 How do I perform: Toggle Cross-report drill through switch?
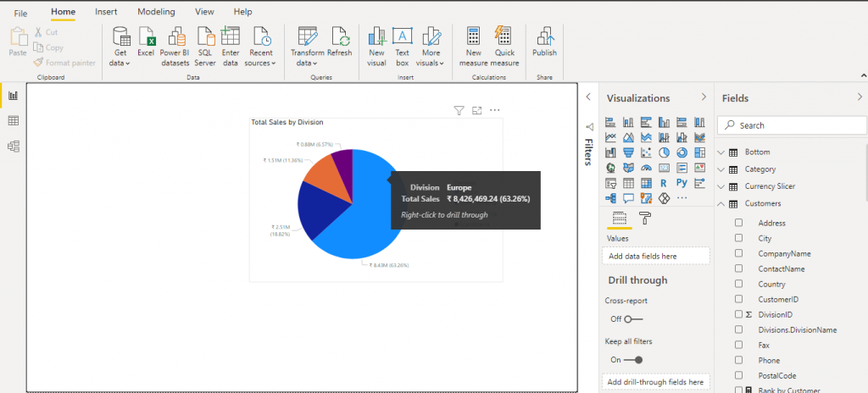click(633, 319)
